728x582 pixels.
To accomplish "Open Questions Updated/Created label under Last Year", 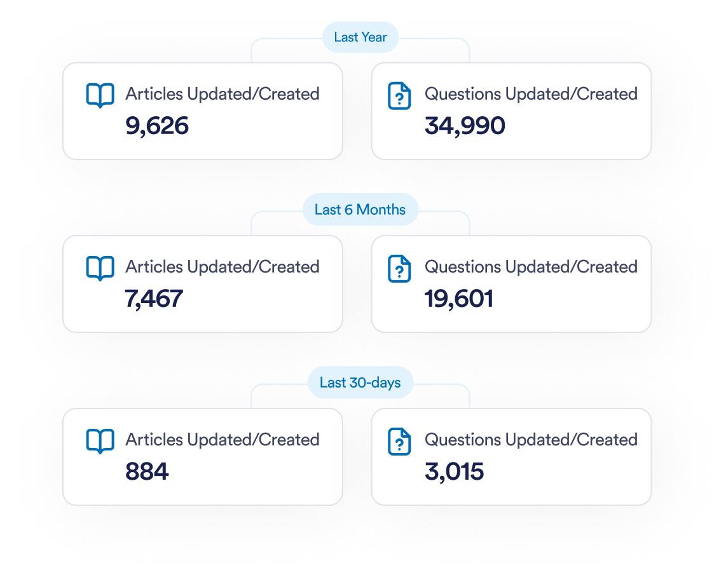I will [531, 94].
